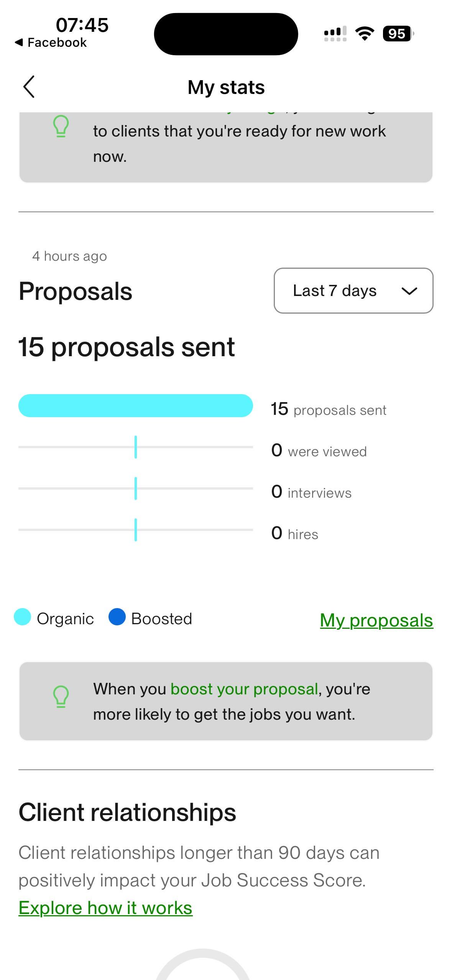The height and width of the screenshot is (980, 452).
Task: Tap the Wi-Fi status icon
Action: [x=365, y=34]
